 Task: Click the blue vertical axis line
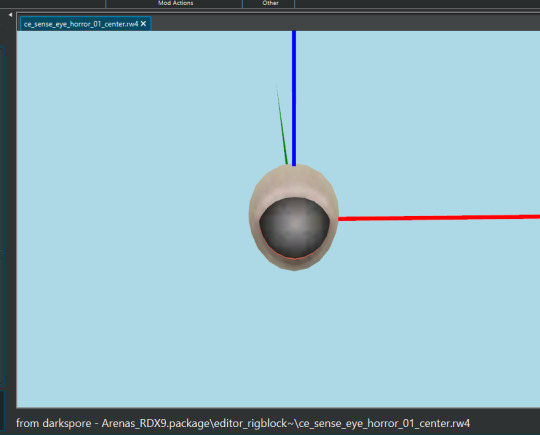pos(294,98)
